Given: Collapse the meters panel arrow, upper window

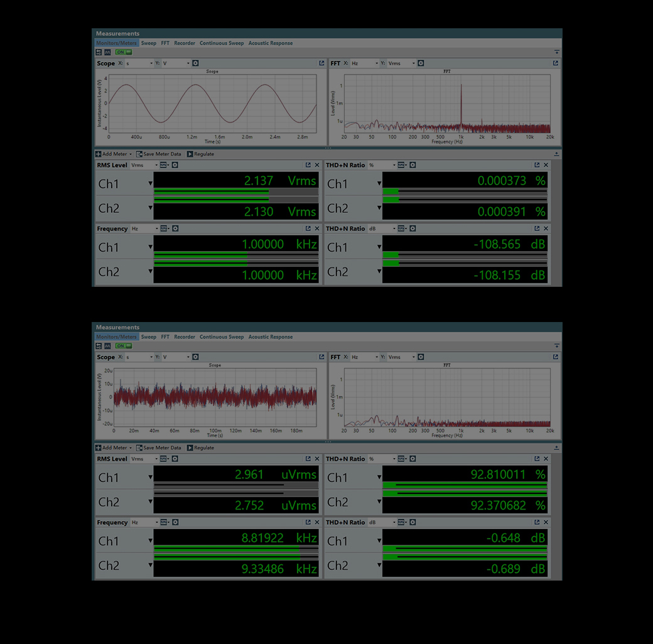Looking at the screenshot, I should [556, 154].
